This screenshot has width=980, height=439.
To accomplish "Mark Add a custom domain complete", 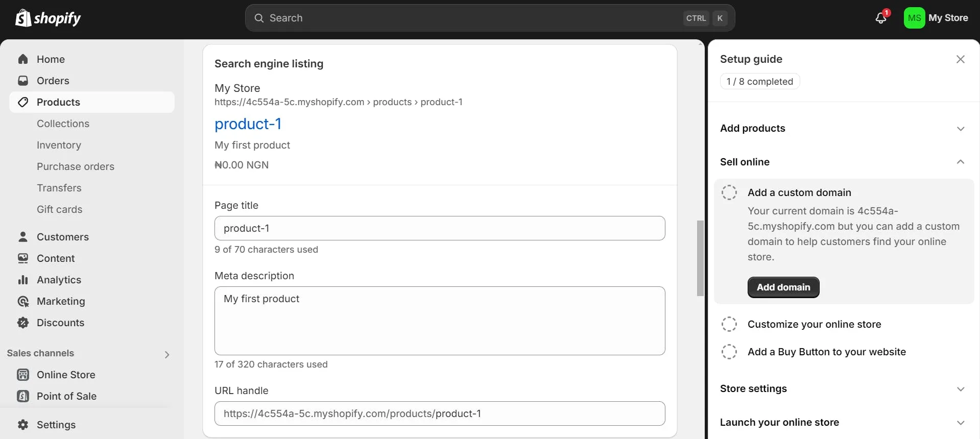I will (x=729, y=192).
